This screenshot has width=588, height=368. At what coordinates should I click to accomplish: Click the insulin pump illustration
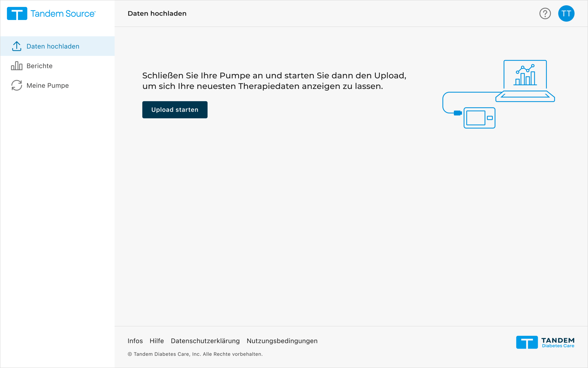point(479,118)
